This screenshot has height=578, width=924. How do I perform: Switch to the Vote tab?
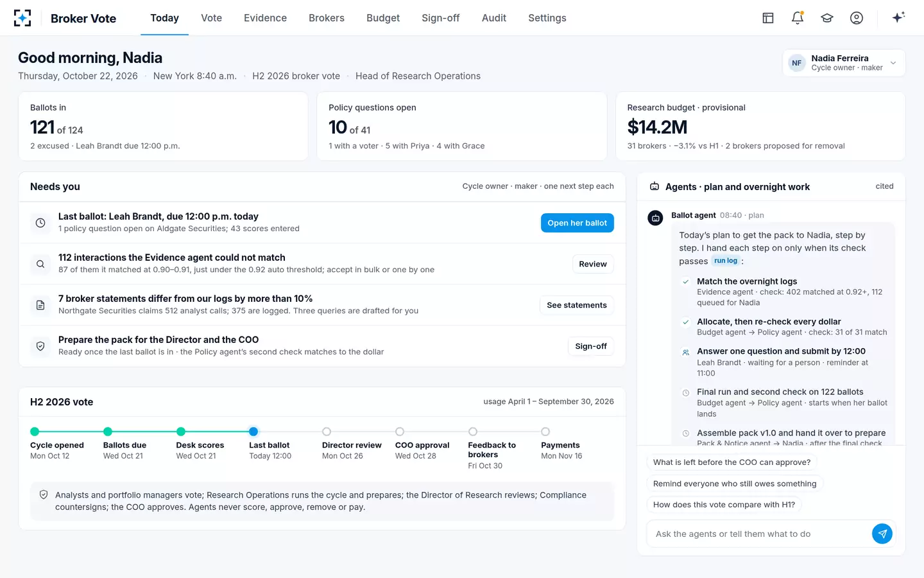tap(212, 18)
